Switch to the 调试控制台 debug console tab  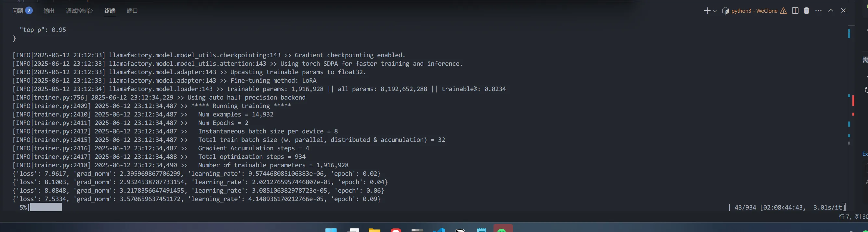(x=80, y=11)
